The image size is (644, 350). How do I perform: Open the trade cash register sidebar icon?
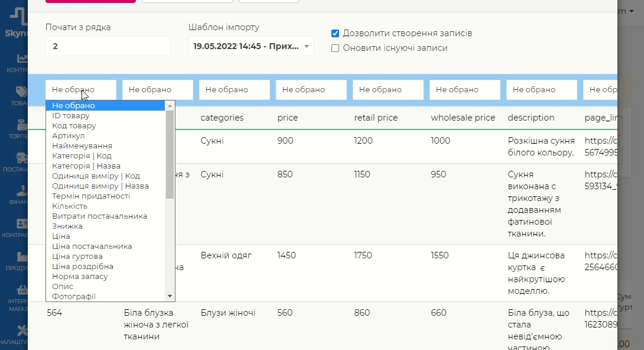22,125
